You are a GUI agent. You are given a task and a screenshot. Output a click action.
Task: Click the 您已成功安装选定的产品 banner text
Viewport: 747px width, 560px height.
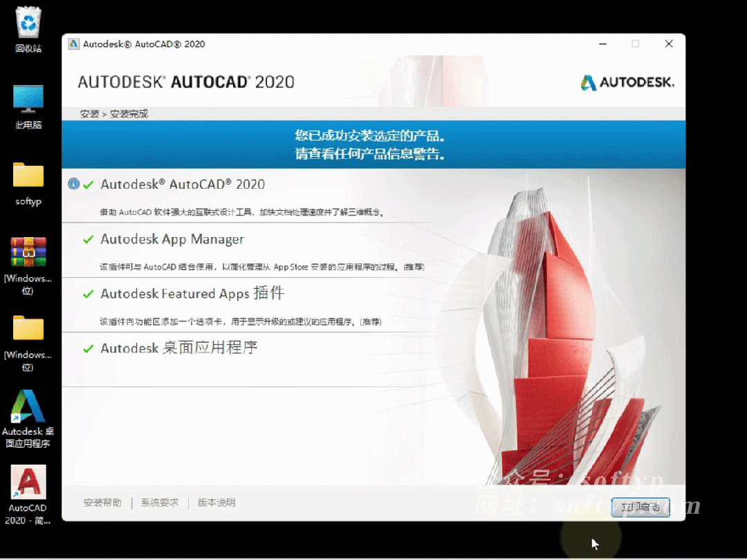(370, 136)
